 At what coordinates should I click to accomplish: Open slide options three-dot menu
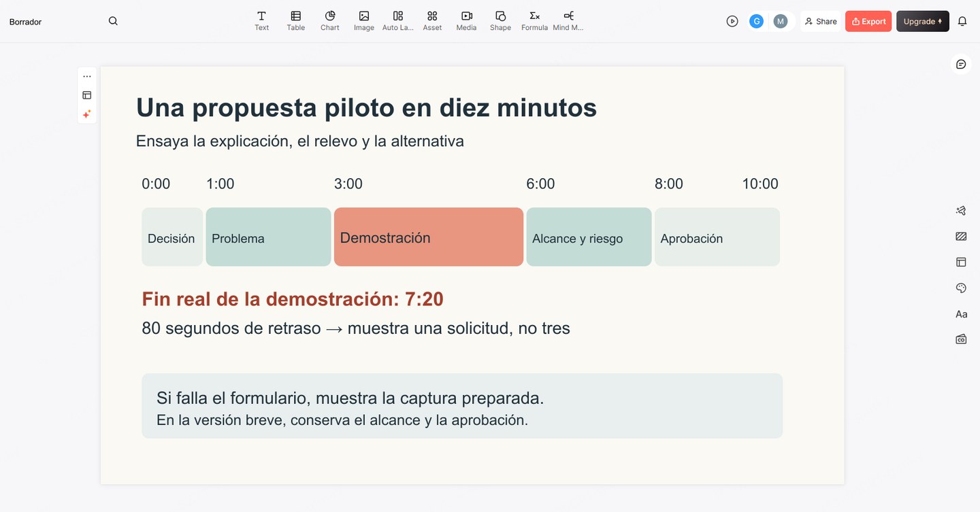(87, 76)
